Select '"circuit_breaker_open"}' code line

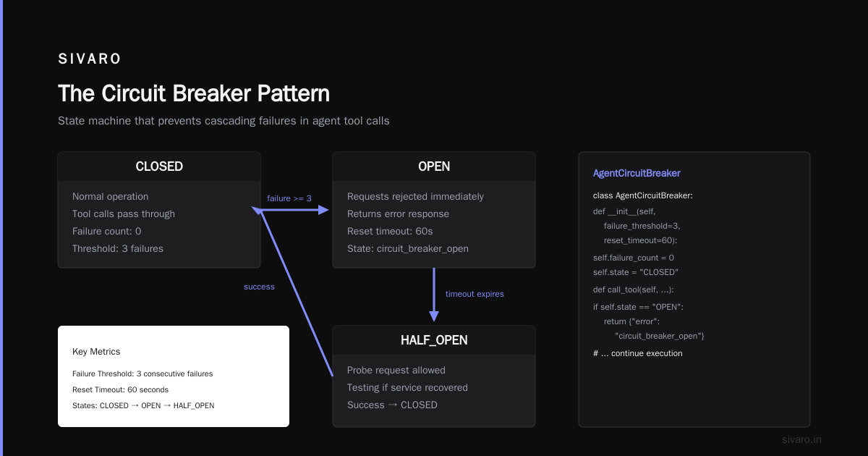(660, 337)
